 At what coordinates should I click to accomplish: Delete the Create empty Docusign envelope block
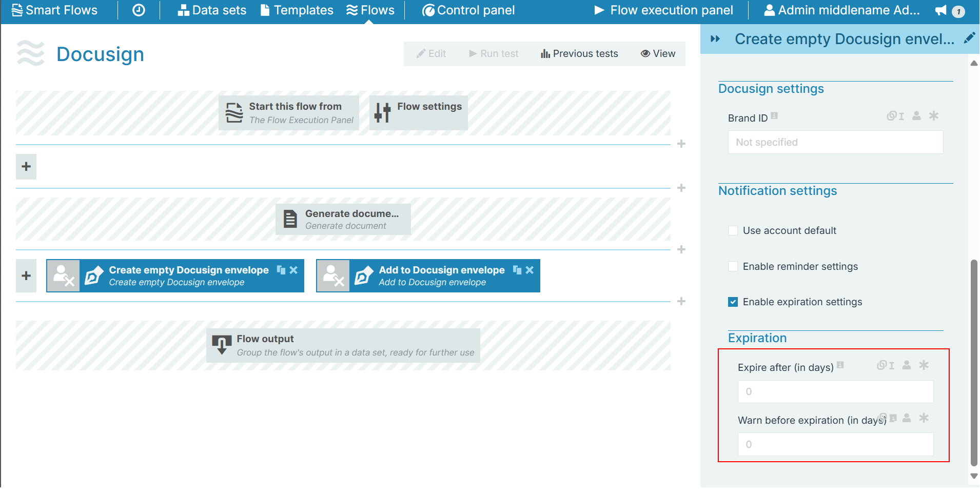(293, 270)
